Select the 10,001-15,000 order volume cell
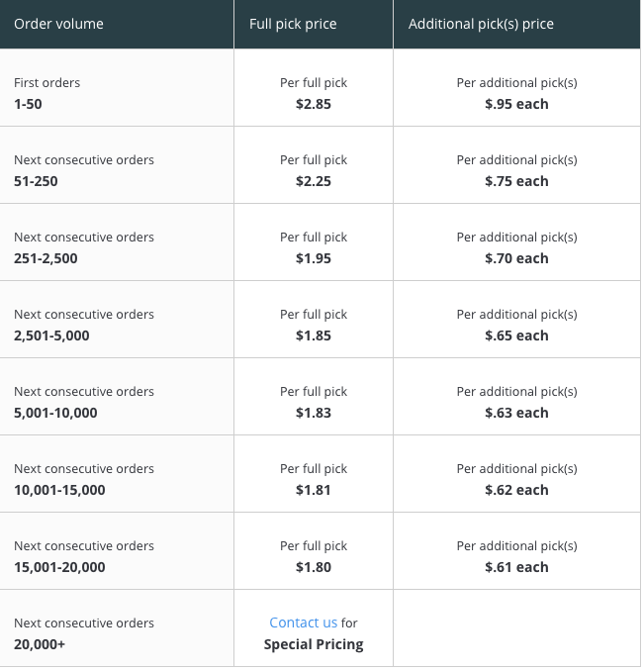This screenshot has height=670, width=644. click(117, 474)
